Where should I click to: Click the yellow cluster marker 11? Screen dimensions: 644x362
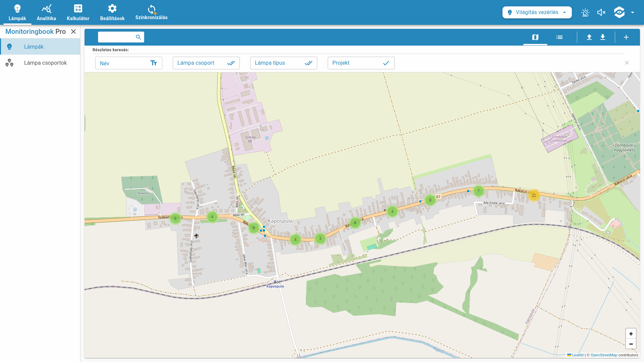[534, 195]
